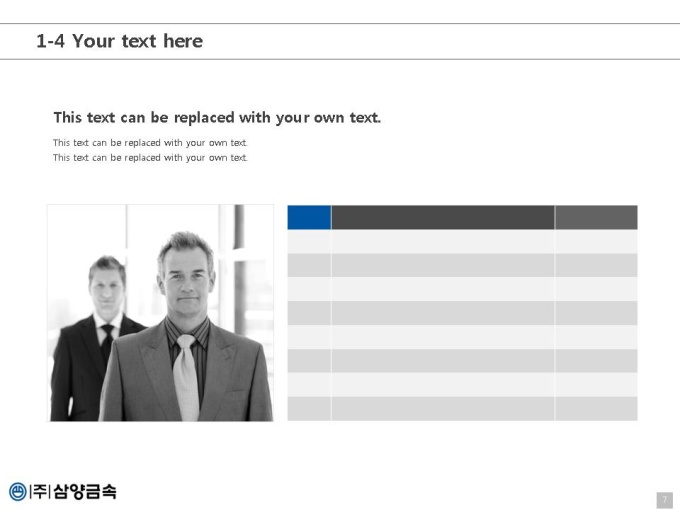Click the blue circular company logo icon
Image resolution: width=680 pixels, height=510 pixels.
coord(18,492)
